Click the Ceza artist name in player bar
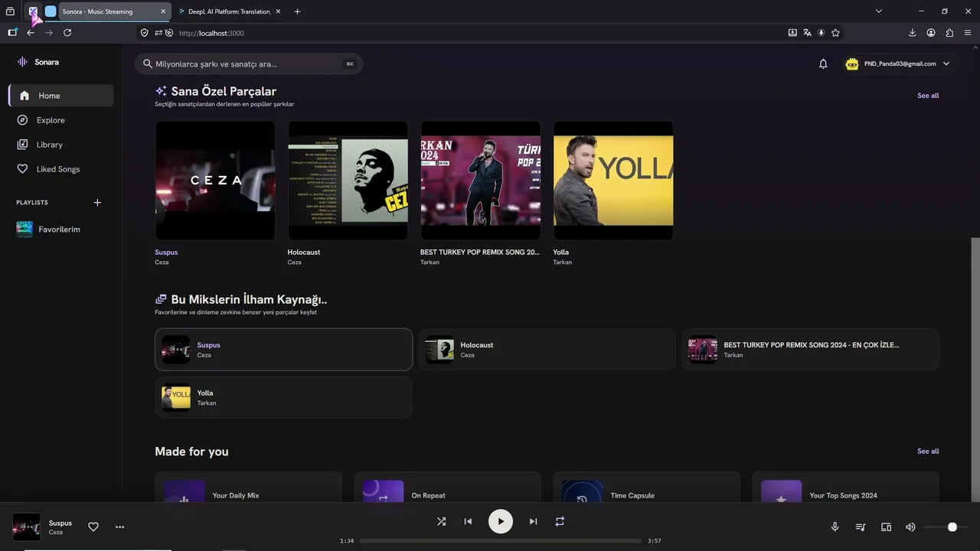Screen dimensions: 980x551 click(x=56, y=533)
